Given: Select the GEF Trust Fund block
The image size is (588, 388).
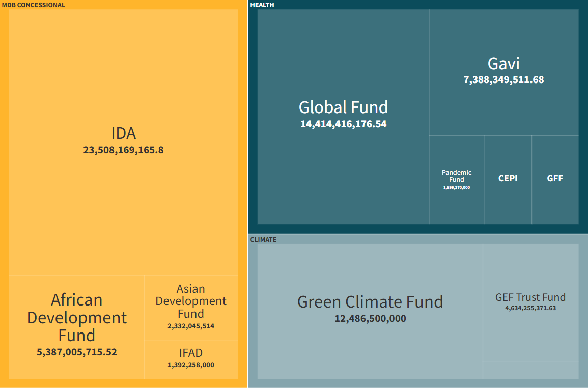Looking at the screenshot, I should click(x=530, y=303).
